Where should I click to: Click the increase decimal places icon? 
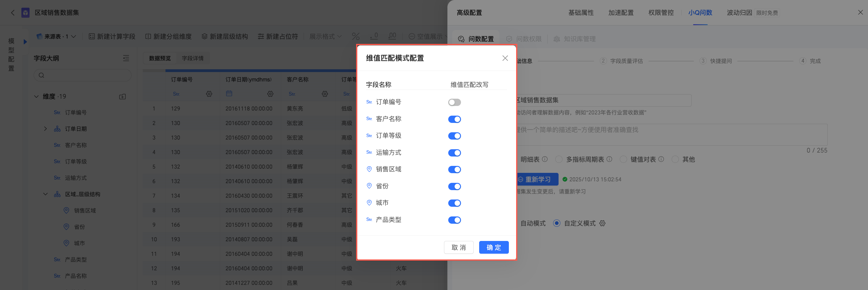(392, 36)
